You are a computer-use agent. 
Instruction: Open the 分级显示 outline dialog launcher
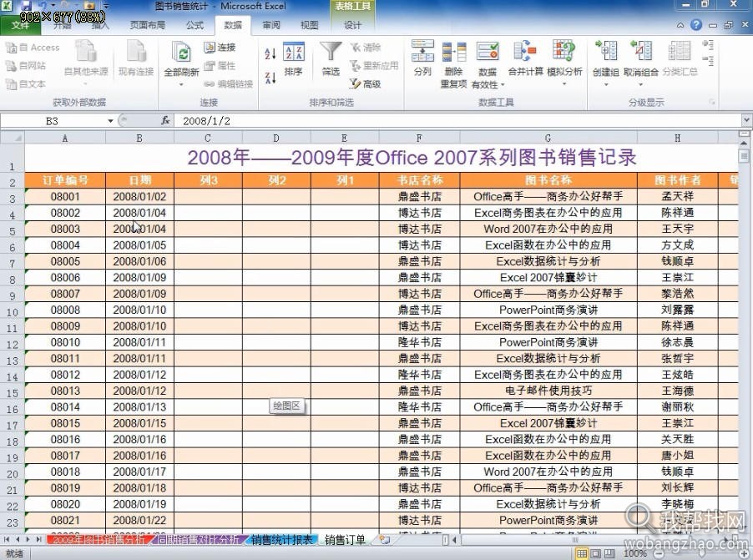click(712, 102)
